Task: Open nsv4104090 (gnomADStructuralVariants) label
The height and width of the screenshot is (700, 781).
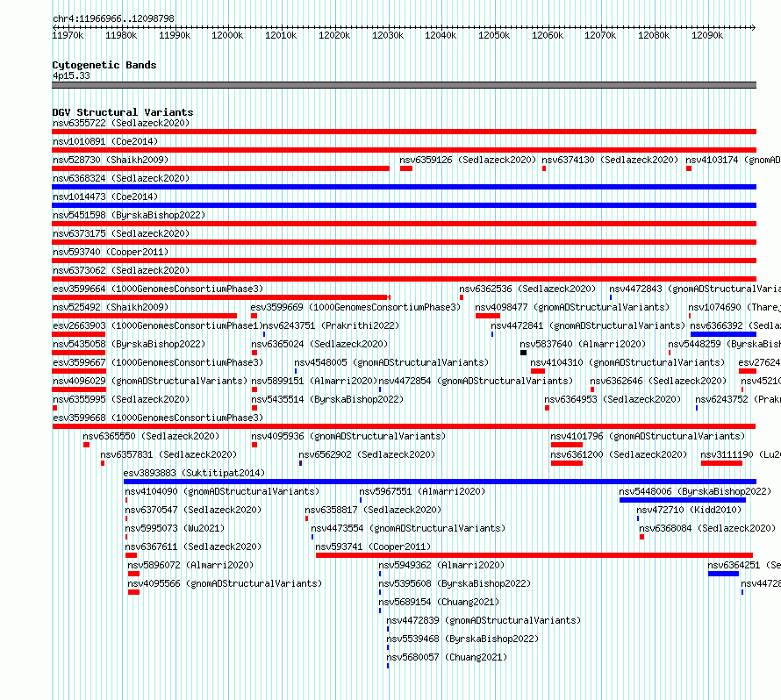Action: [x=222, y=491]
